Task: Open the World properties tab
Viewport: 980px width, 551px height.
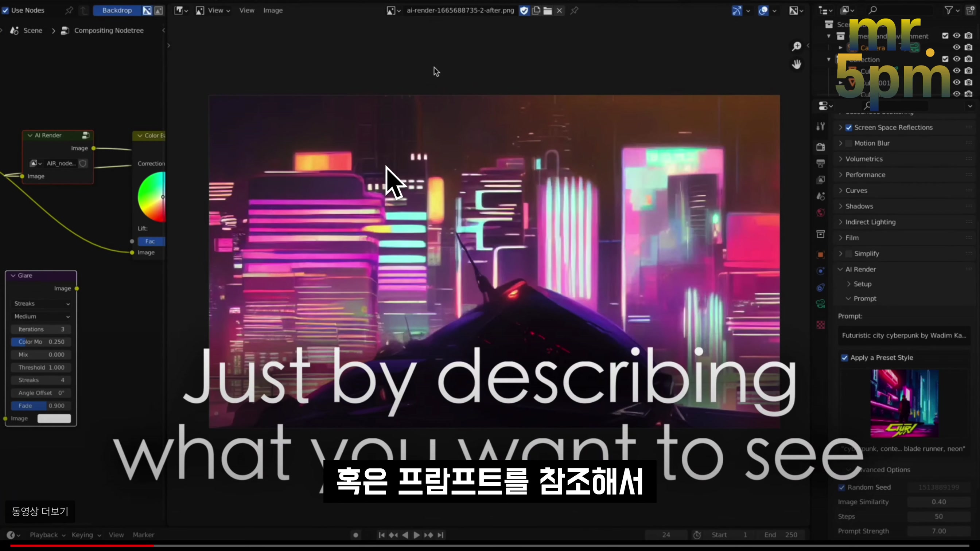Action: (x=820, y=212)
